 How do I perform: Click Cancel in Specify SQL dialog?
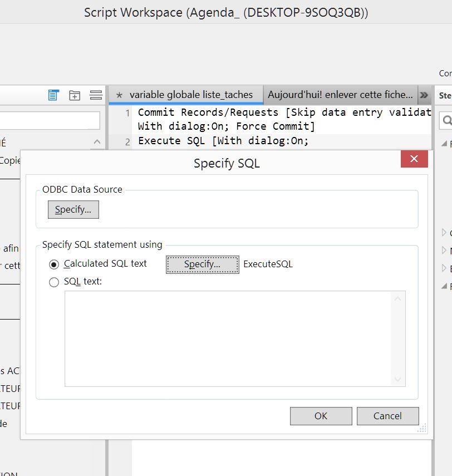(x=387, y=416)
